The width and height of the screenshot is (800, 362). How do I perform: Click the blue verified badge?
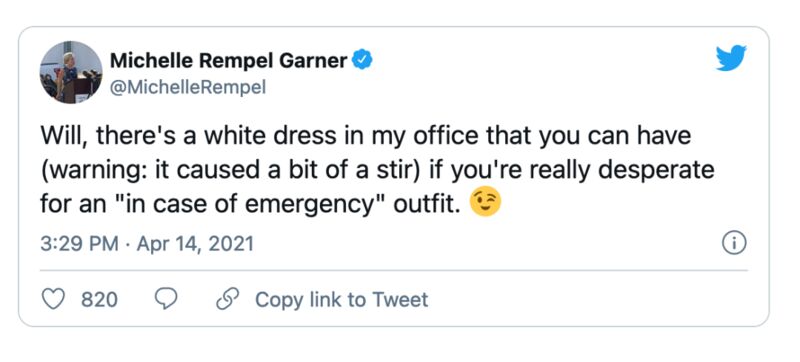click(x=363, y=61)
